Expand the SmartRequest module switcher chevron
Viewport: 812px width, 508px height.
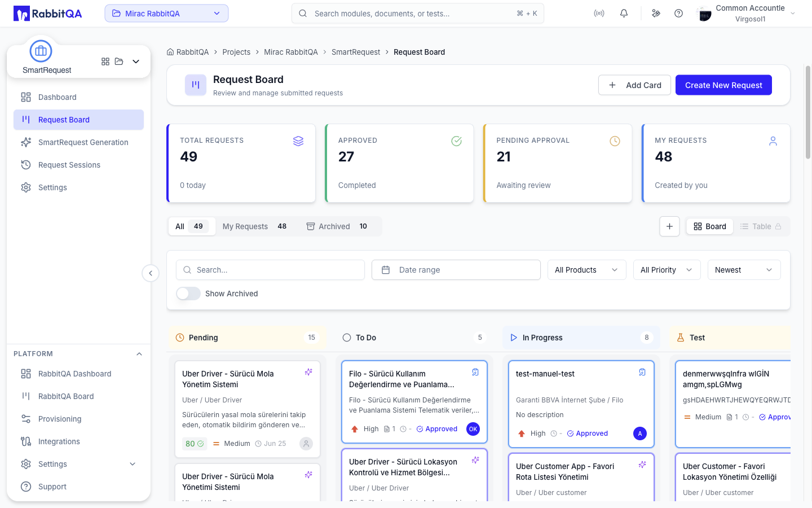136,62
